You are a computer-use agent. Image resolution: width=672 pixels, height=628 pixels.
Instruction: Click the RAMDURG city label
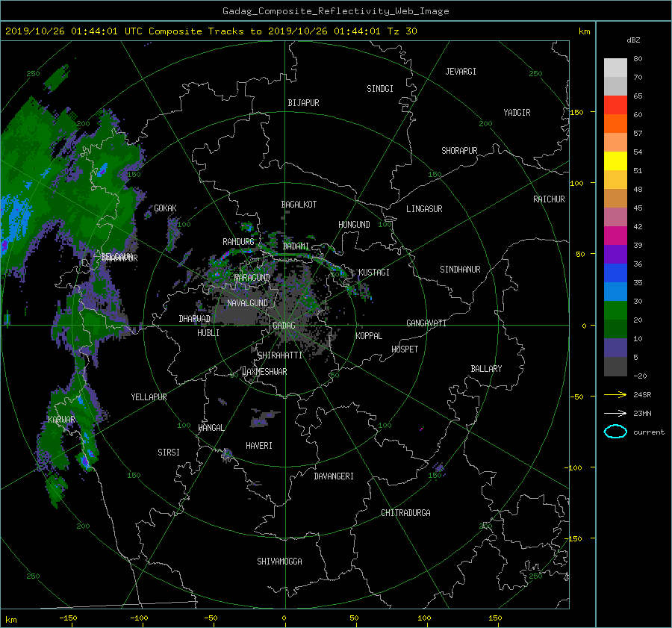[x=238, y=242]
